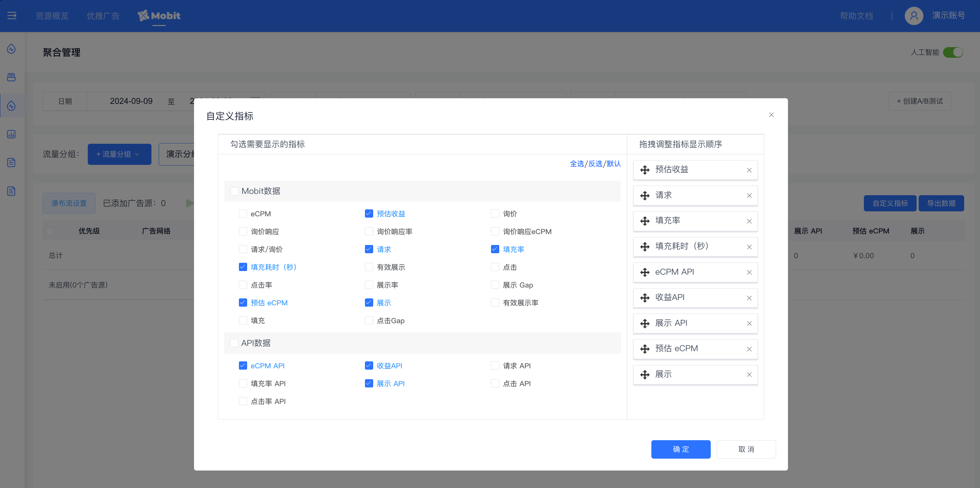980x488 pixels.
Task: Open the user avatar icon
Action: [x=914, y=15]
